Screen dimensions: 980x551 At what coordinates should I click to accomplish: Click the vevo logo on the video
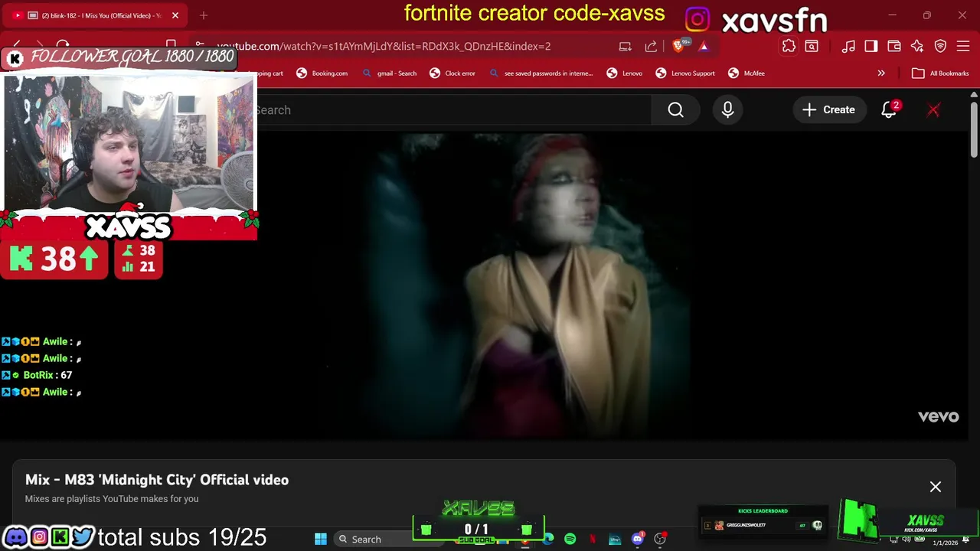pos(939,416)
